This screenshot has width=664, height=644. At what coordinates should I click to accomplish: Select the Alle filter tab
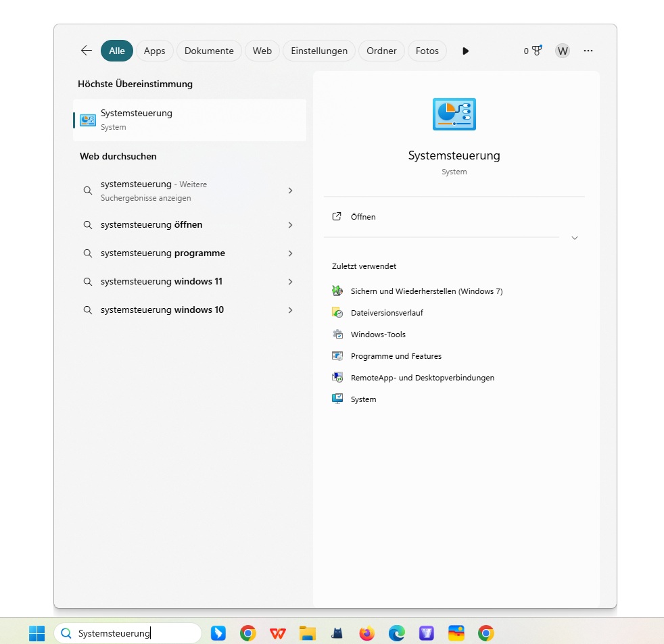coord(117,51)
